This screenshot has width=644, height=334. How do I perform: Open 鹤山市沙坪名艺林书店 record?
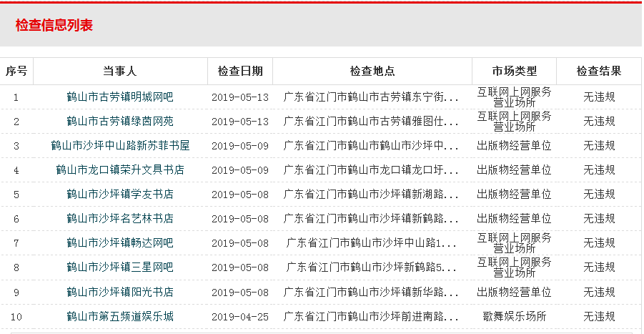pos(120,218)
